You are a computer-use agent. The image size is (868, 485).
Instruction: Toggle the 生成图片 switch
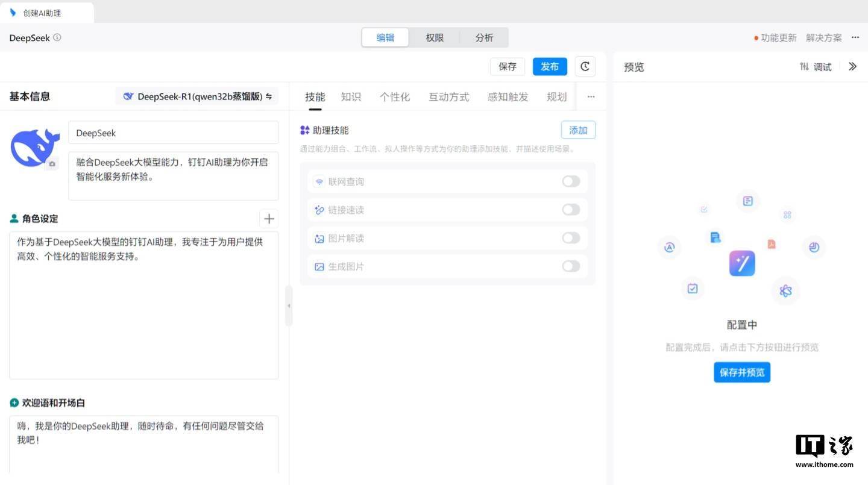[x=571, y=266]
